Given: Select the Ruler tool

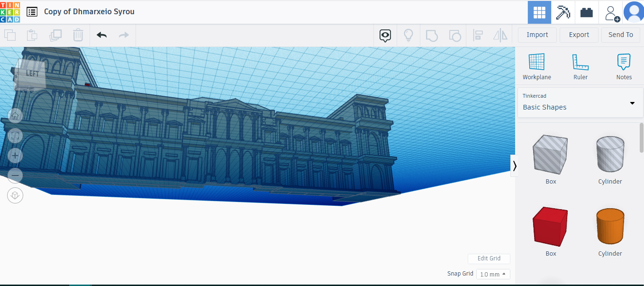Looking at the screenshot, I should tap(580, 66).
